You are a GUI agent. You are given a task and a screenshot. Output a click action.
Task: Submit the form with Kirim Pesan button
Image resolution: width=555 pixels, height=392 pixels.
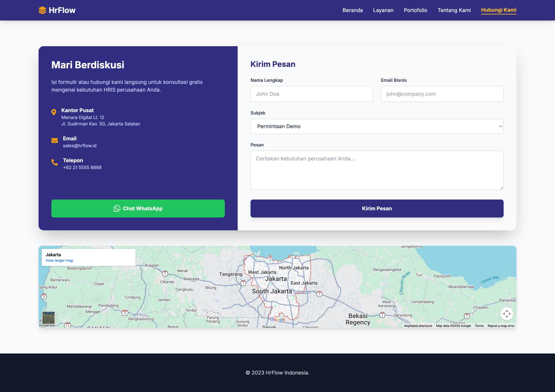(377, 209)
